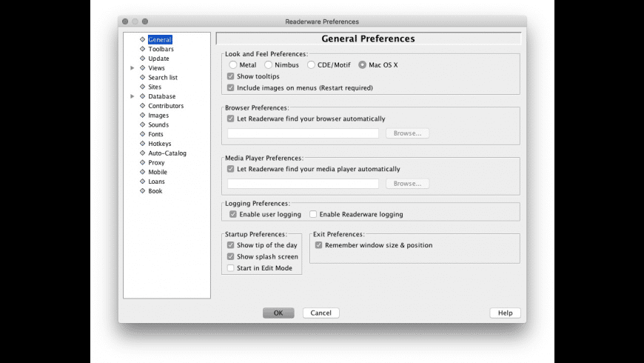Select the Mac OS X look and feel
Image resolution: width=644 pixels, height=363 pixels.
pos(362,65)
